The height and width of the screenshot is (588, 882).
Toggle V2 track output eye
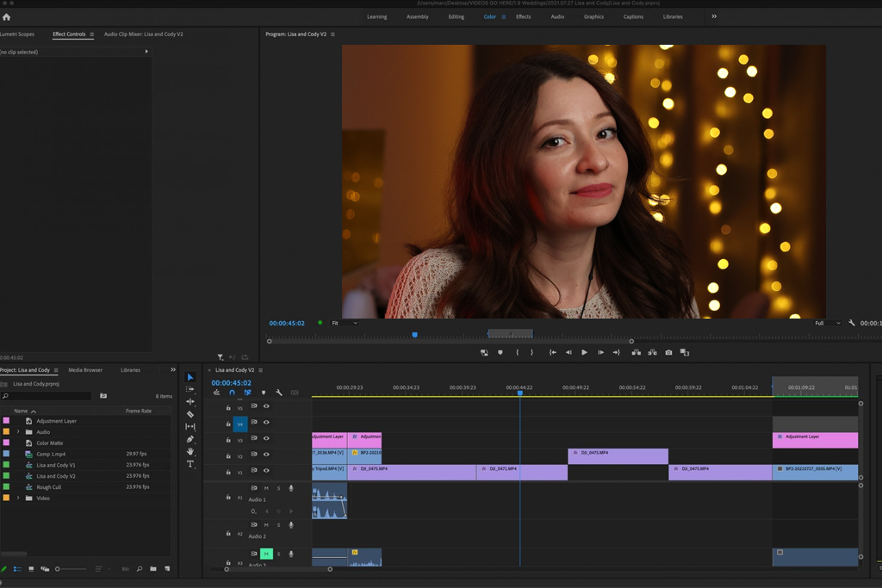point(267,455)
